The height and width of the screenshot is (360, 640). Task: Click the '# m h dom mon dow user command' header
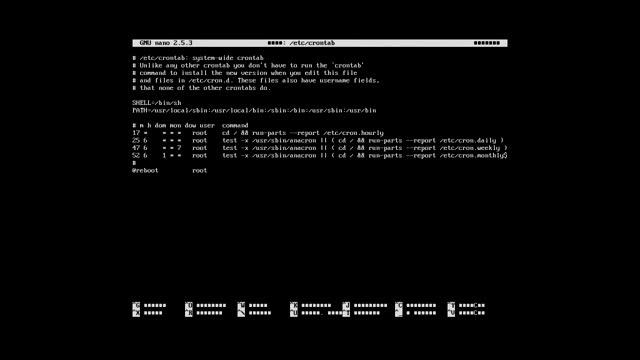click(x=190, y=125)
